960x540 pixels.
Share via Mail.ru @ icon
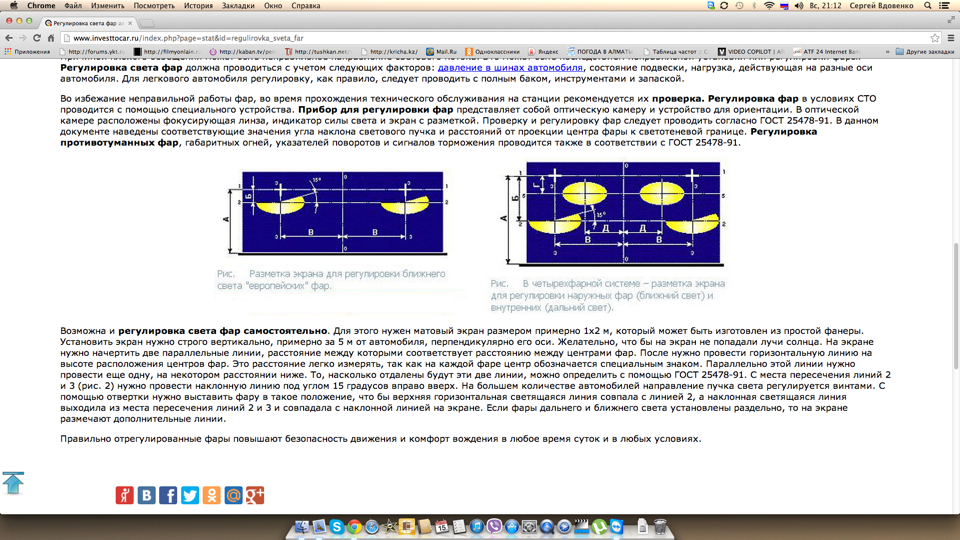pyautogui.click(x=233, y=495)
